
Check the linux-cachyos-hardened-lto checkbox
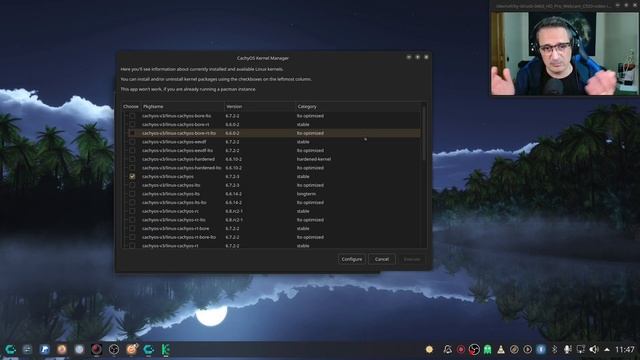tap(132, 168)
